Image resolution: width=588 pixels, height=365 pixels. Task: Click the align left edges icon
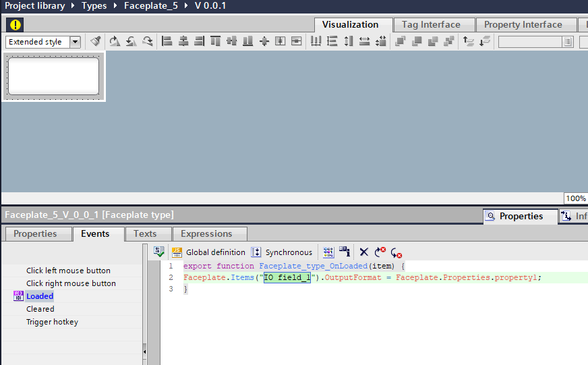point(167,41)
